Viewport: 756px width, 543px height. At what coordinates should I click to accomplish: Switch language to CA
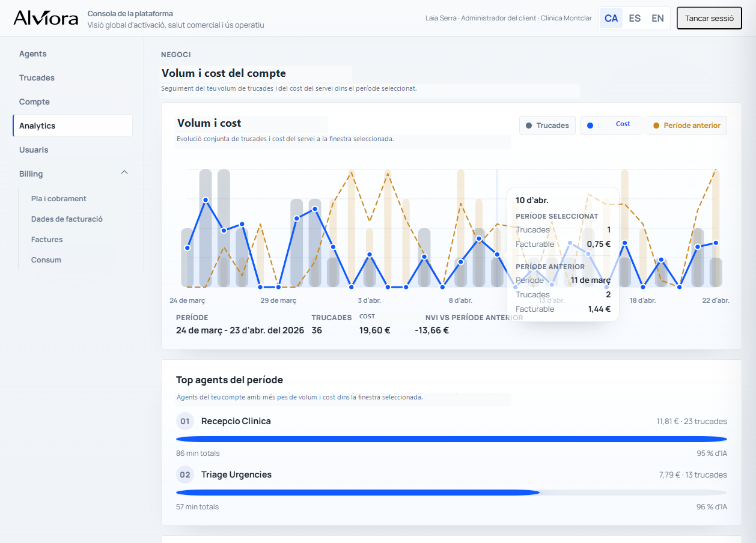[611, 19]
